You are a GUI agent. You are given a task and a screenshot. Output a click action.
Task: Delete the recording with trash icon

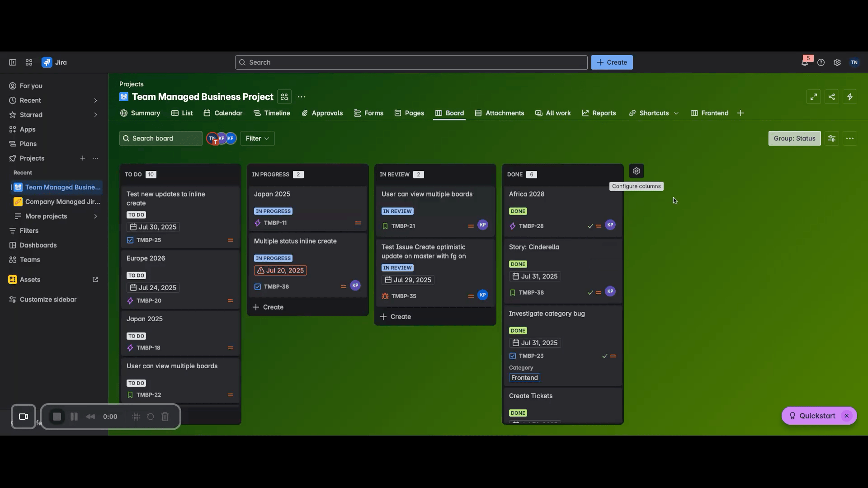(x=165, y=417)
